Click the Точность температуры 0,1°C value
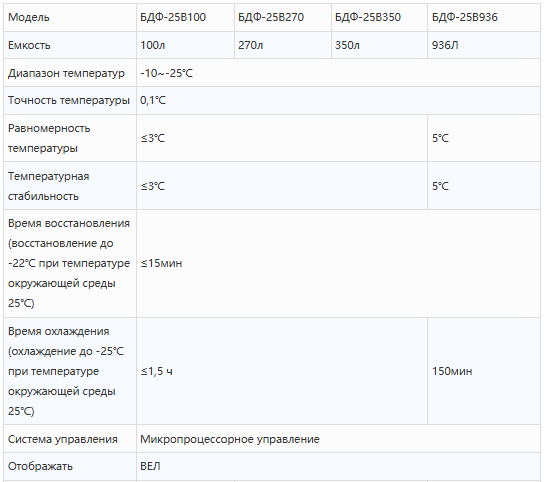545x482 pixels. pos(153,100)
